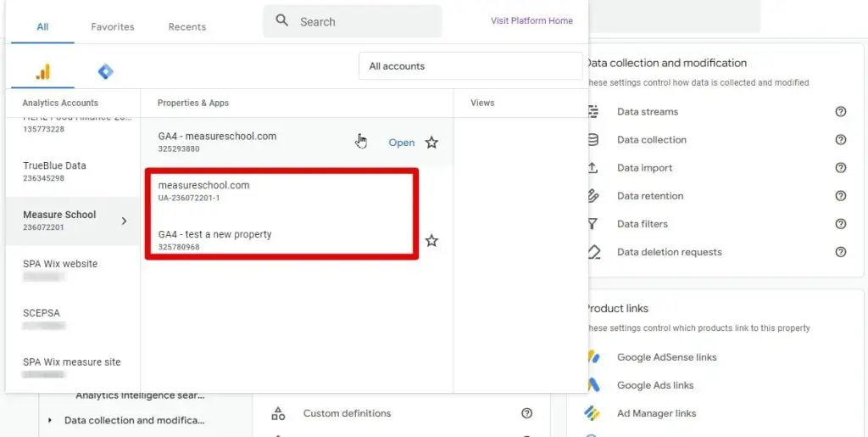Follow the Visit Platform Home link
Viewport: 868px width, 437px height.
[531, 21]
